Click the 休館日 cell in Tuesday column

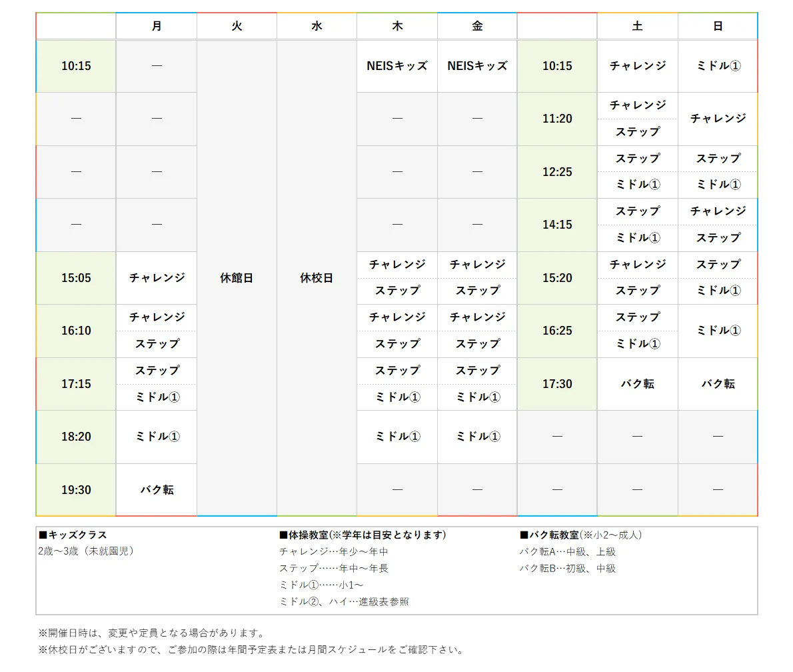[237, 278]
